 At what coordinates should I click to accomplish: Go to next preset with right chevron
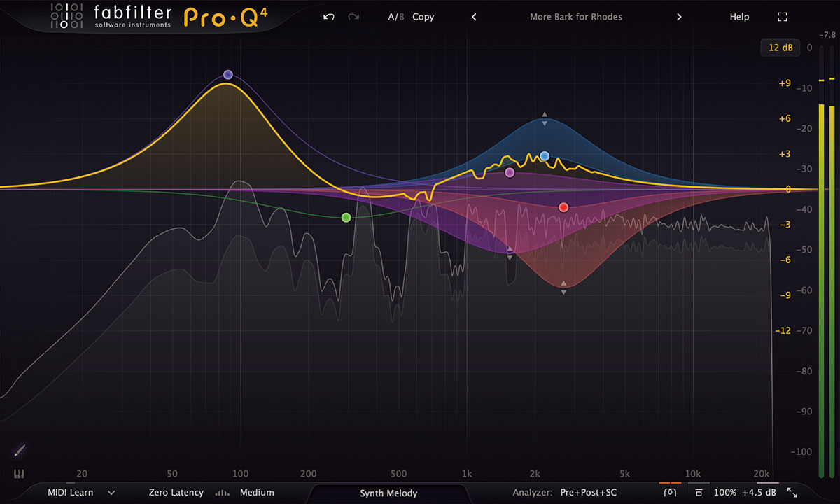click(679, 17)
